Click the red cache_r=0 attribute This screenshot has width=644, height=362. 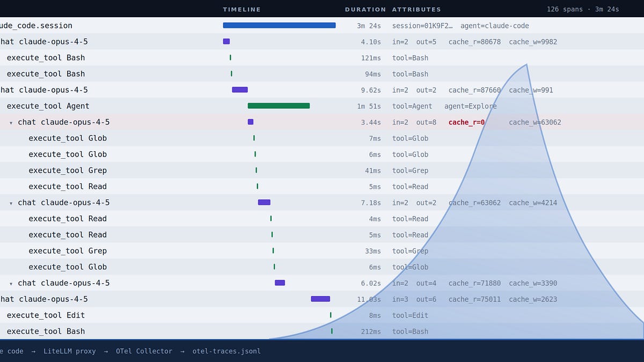click(x=467, y=122)
